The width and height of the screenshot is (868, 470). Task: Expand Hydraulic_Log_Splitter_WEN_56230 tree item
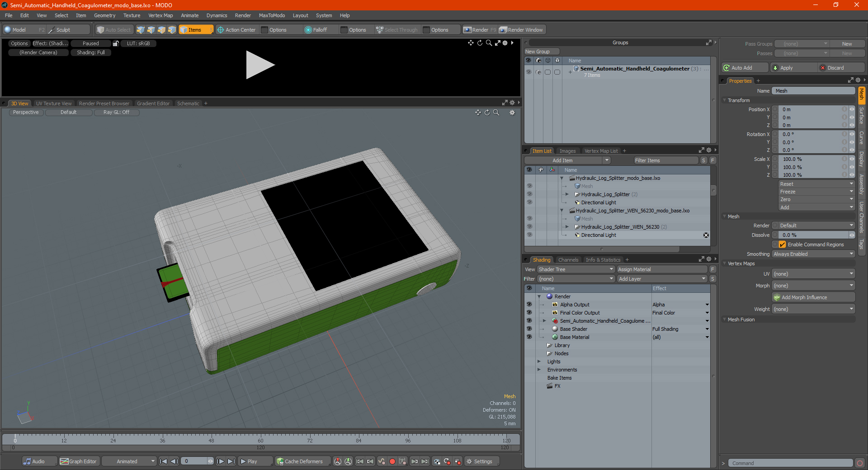567,227
